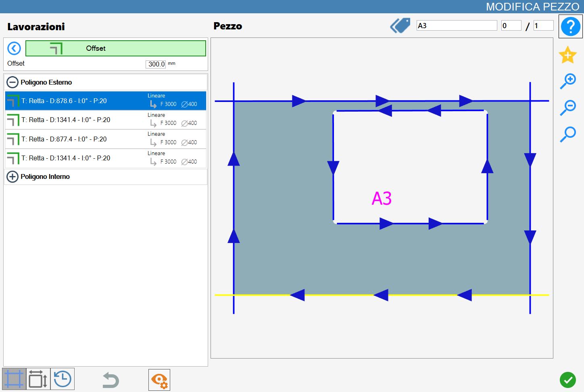Click F 3000 feed value in row D:877.4
The width and height of the screenshot is (584, 392).
[x=168, y=142]
